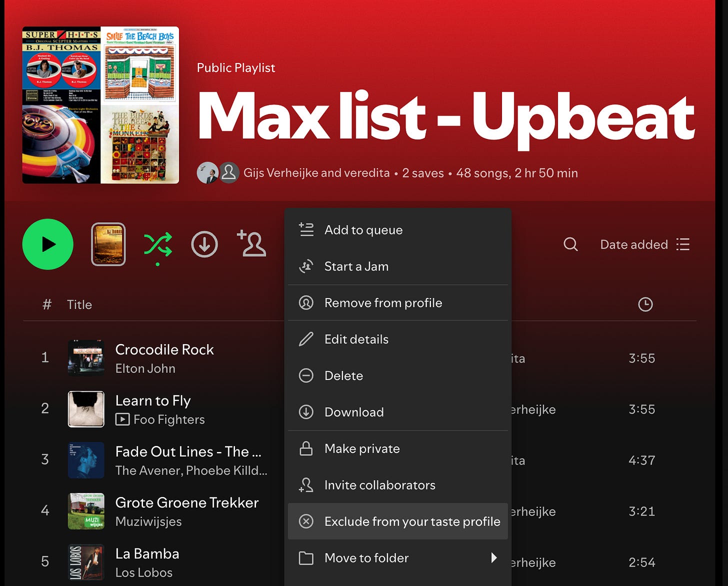Open the Foo Fighters artist link

pyautogui.click(x=169, y=419)
